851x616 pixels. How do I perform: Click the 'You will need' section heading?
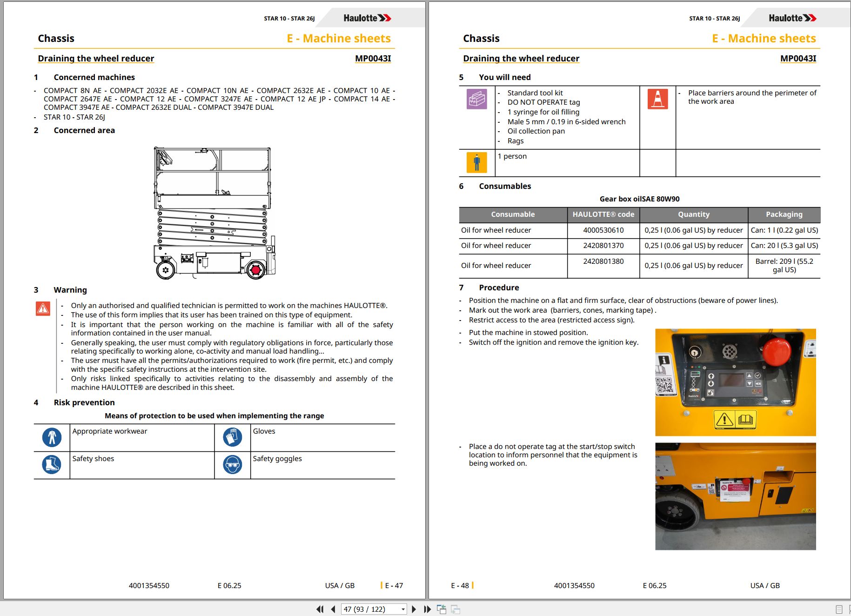tap(504, 77)
